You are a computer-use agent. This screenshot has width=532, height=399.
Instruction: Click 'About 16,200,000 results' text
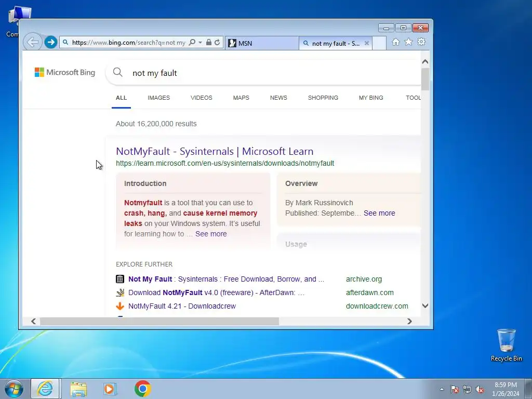pos(156,124)
